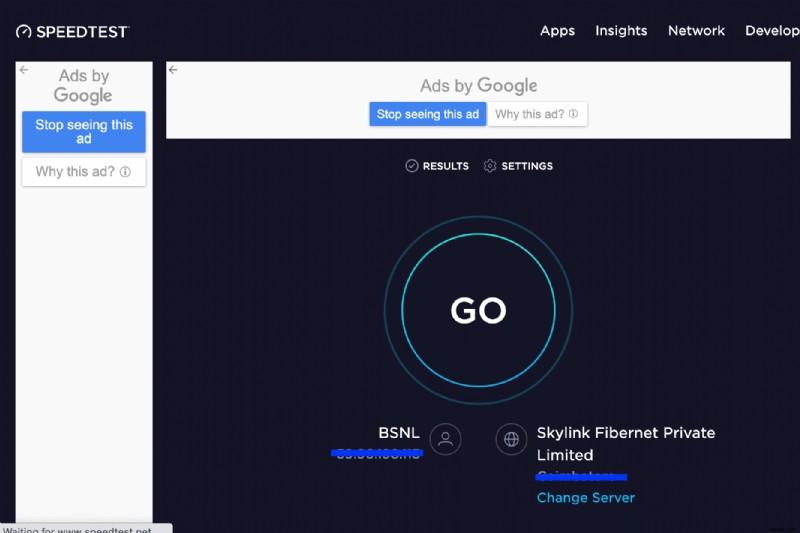Click the BSNL provider name
Viewport: 800px width, 533px height.
pyautogui.click(x=399, y=433)
